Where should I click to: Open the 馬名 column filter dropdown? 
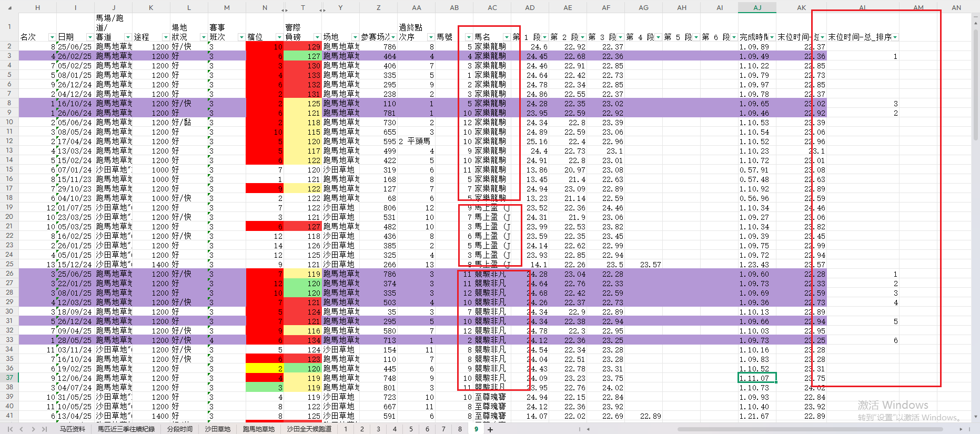[x=507, y=37]
